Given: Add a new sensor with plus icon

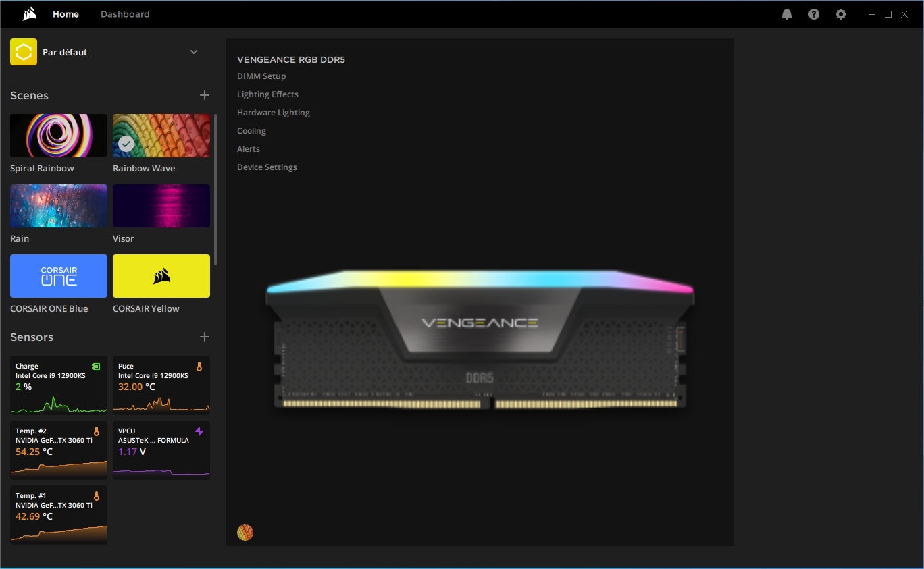Looking at the screenshot, I should [x=205, y=337].
